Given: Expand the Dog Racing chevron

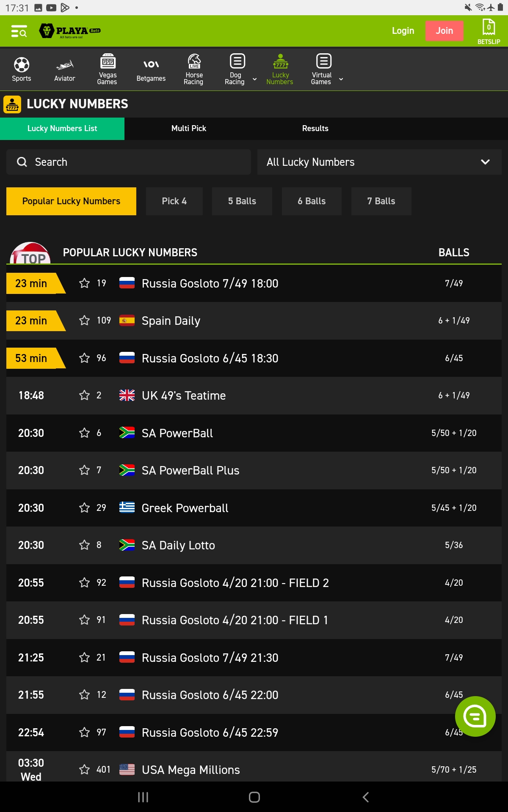Looking at the screenshot, I should tap(254, 79).
